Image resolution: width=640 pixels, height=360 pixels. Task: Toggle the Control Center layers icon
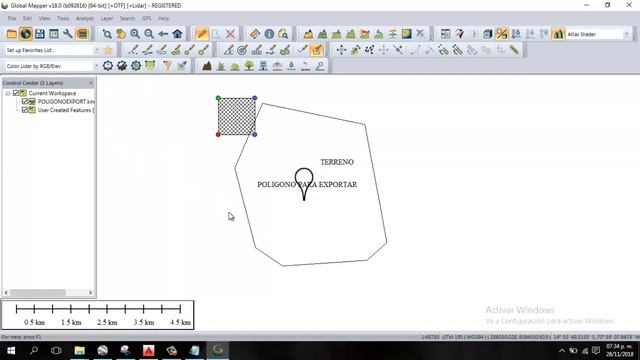point(82,34)
